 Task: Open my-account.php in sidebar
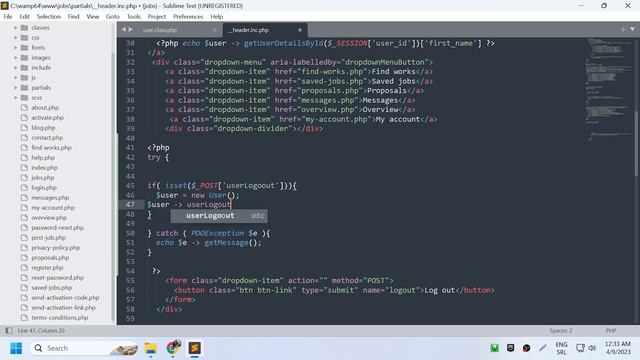coord(53,208)
